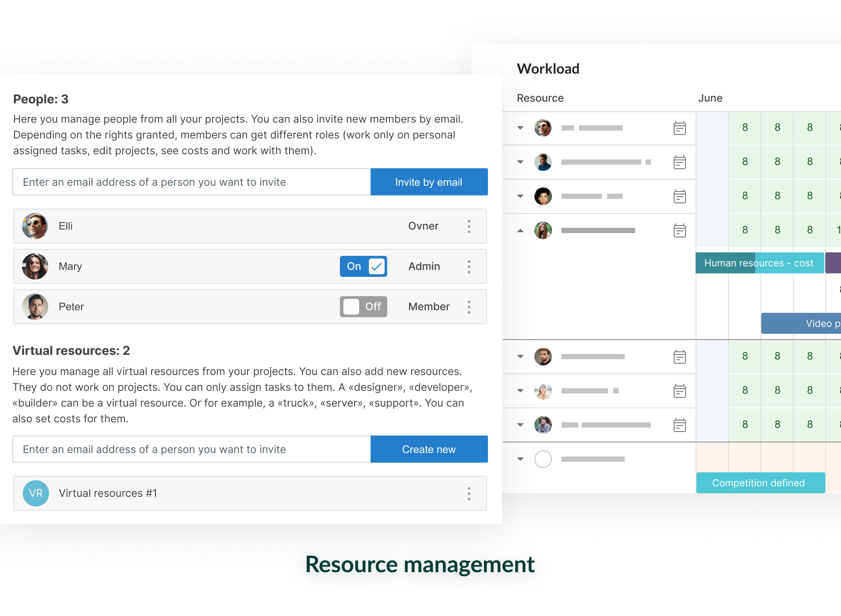Screen dimensions: 841x616
Task: Click the VR avatar icon
Action: tap(35, 493)
